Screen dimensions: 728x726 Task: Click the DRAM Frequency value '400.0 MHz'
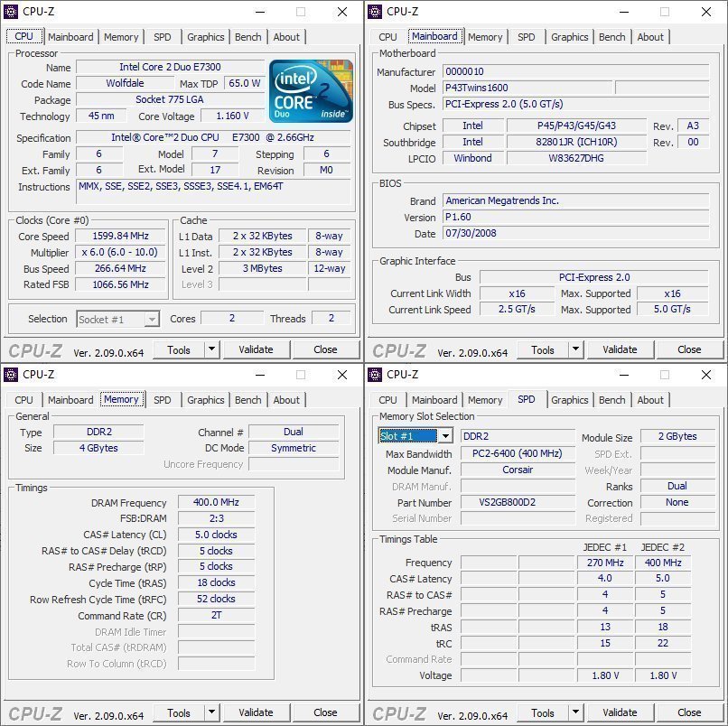(217, 502)
